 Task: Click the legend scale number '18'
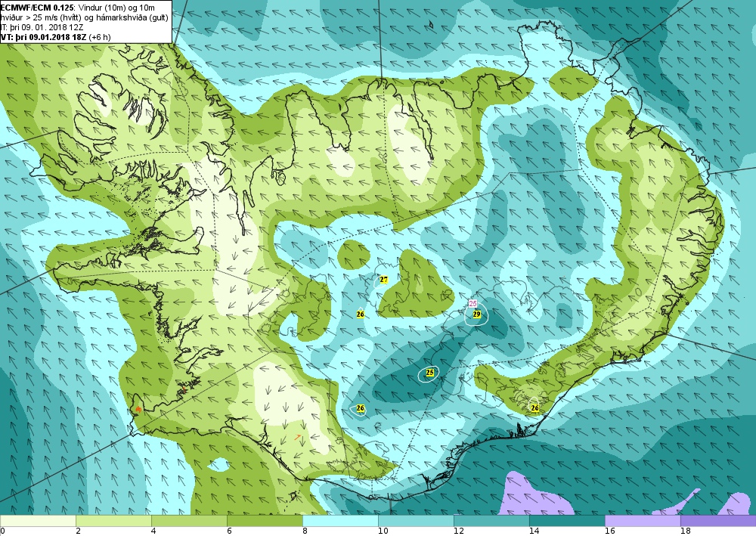click(686, 531)
